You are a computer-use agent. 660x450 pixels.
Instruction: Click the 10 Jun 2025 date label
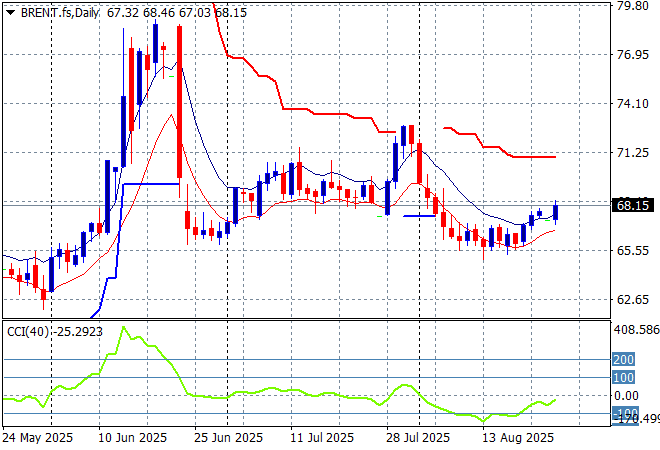(134, 438)
